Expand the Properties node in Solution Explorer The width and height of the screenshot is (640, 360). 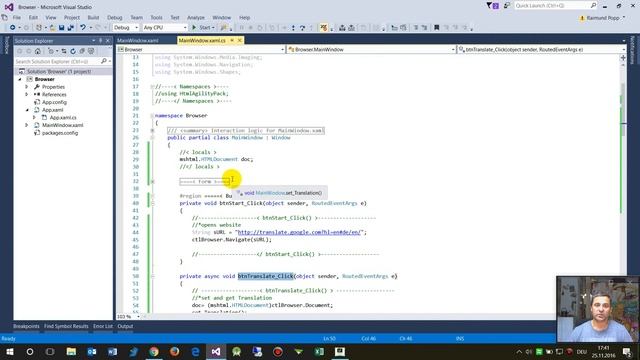[x=27, y=87]
